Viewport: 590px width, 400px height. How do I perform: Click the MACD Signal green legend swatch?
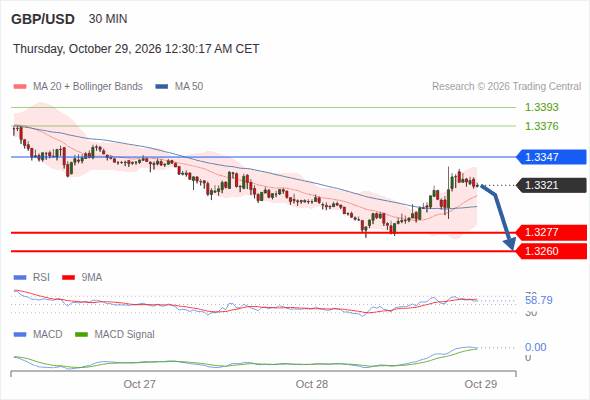[82, 335]
